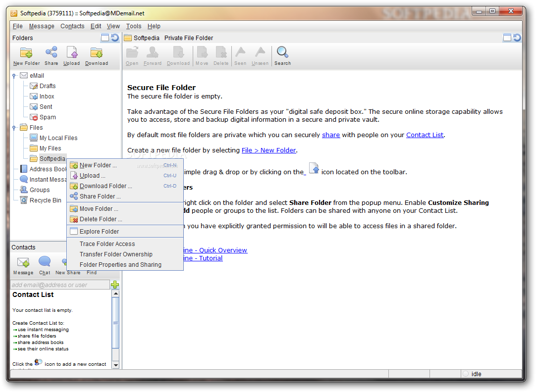Open the View menu

(x=113, y=26)
